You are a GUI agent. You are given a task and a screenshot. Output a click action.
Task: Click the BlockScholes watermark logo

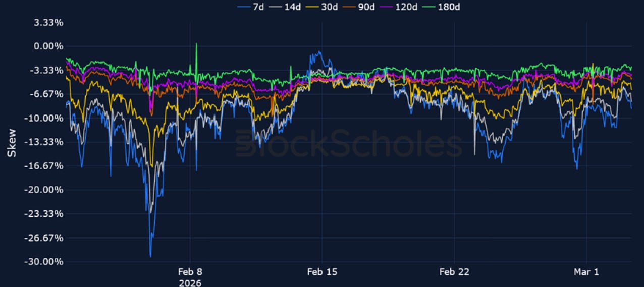pyautogui.click(x=348, y=144)
